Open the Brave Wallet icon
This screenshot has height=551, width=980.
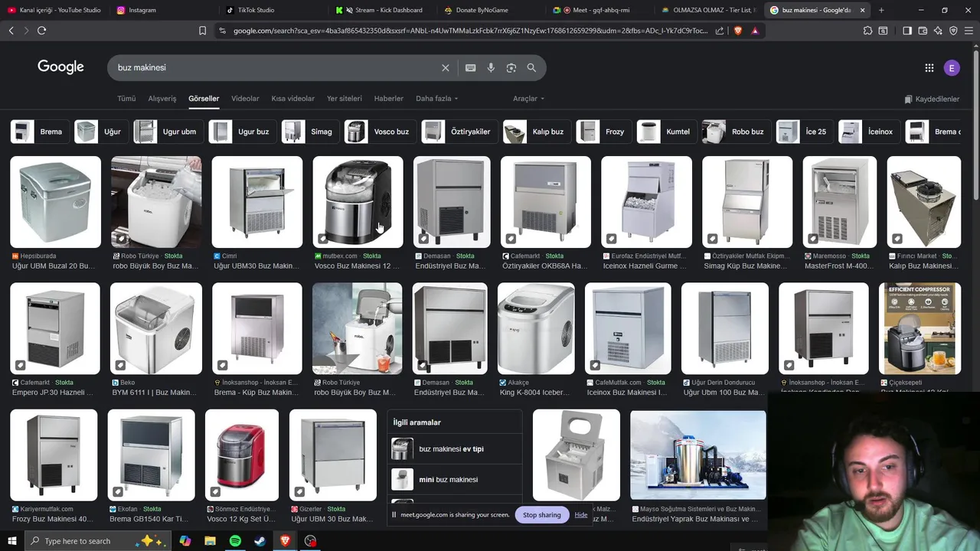point(923,31)
